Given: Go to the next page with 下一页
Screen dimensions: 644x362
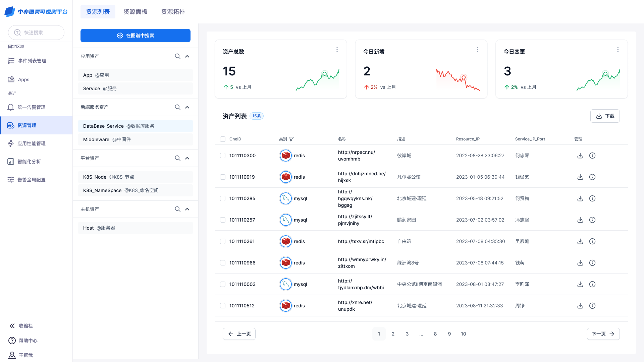Looking at the screenshot, I should (603, 334).
